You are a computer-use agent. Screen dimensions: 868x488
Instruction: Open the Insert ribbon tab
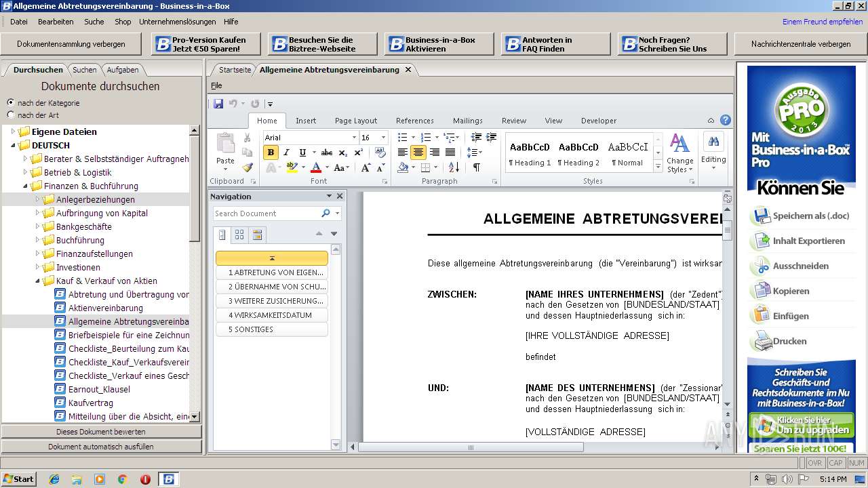click(x=306, y=121)
